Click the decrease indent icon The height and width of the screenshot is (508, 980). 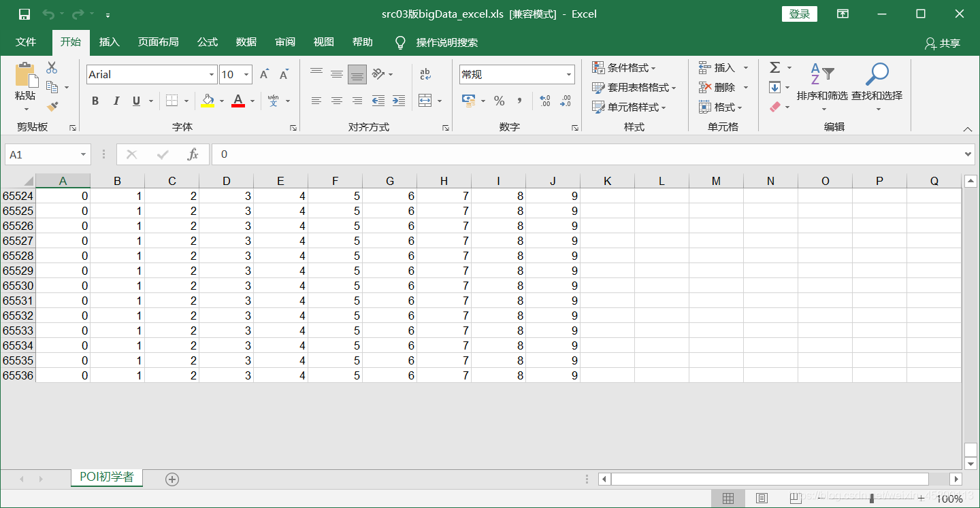pyautogui.click(x=378, y=101)
